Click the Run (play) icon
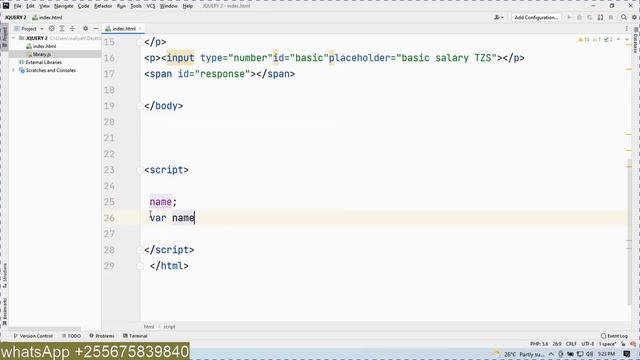Screen dimensions: 640x360 pos(569,18)
